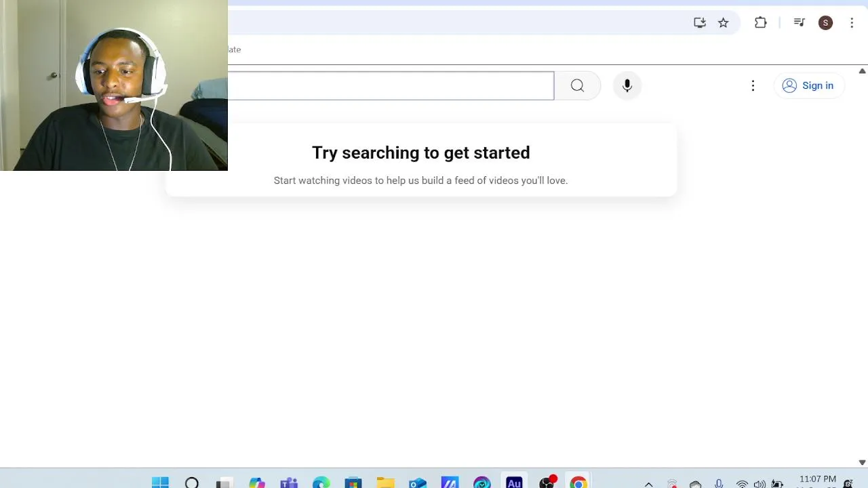868x488 pixels.
Task: Switch to Google Chrome in the taskbar
Action: point(578,483)
